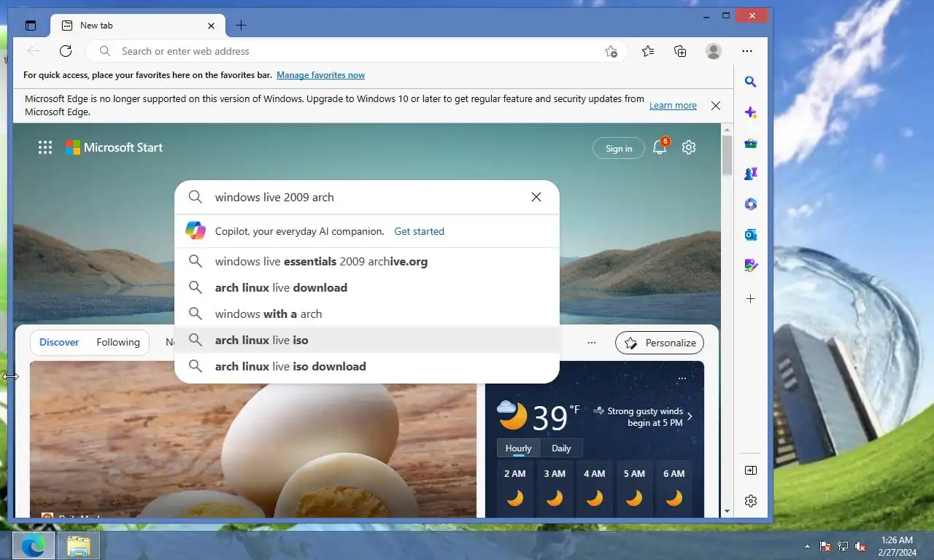Open page settings gear icon
This screenshot has width=934, height=560.
[689, 147]
